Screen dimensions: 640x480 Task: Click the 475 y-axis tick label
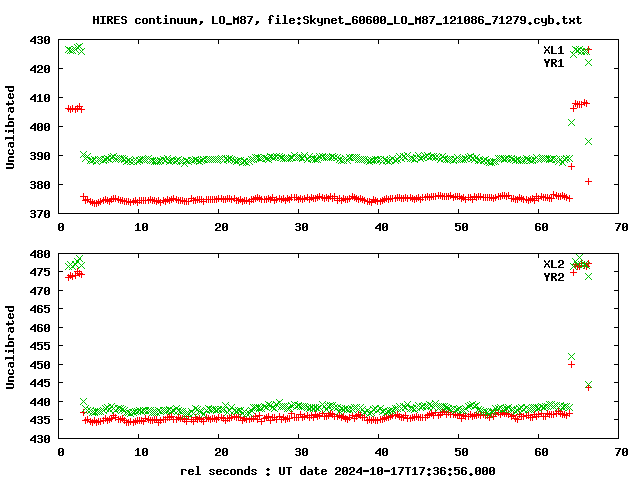pyautogui.click(x=40, y=272)
